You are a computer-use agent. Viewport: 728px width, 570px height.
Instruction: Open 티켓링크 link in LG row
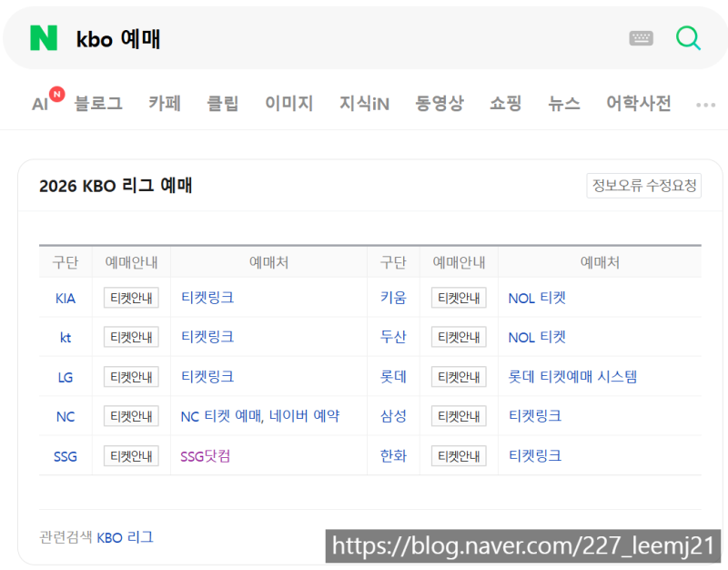click(207, 376)
